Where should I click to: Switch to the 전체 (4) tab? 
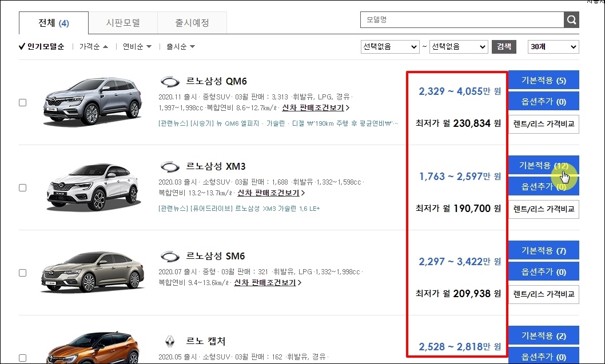click(54, 23)
